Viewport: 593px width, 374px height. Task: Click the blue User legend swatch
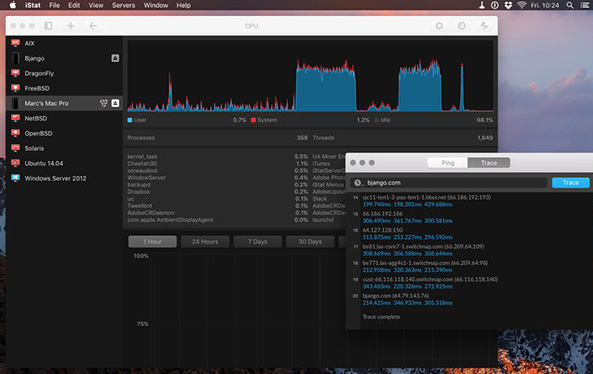130,120
